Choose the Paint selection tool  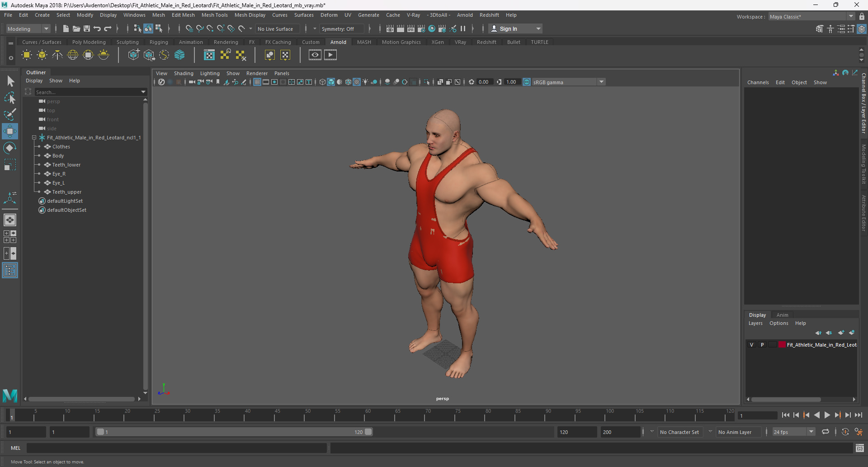coord(10,114)
